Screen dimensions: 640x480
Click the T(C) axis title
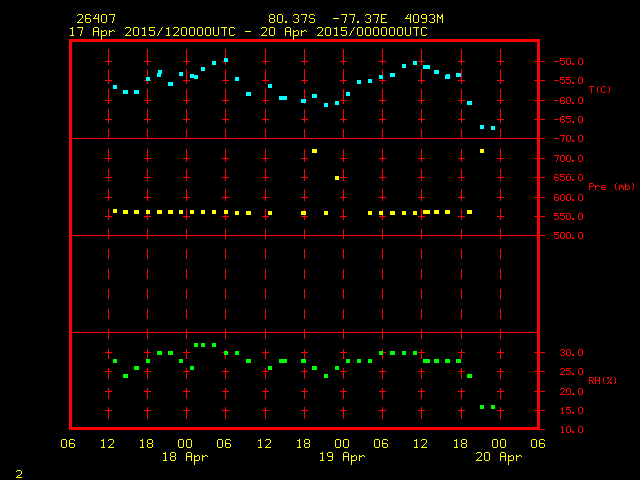click(x=600, y=89)
